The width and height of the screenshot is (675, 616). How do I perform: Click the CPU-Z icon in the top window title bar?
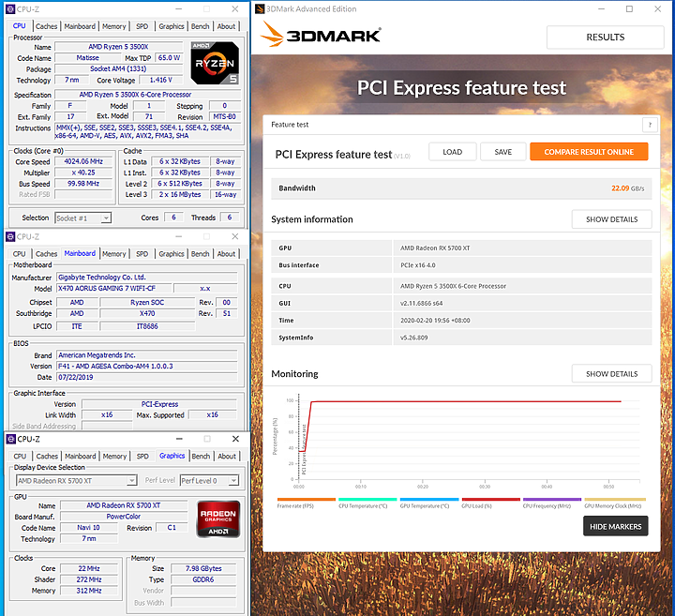point(10,9)
